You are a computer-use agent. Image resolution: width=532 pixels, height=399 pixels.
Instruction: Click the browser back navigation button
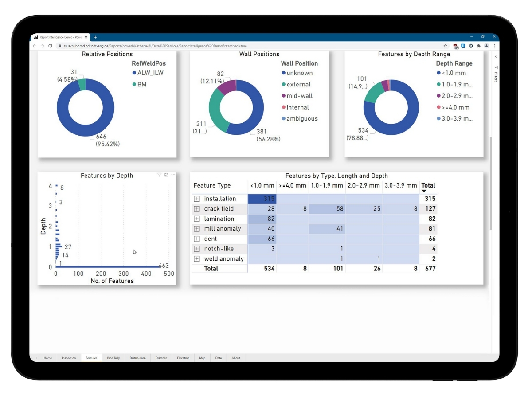pos(35,45)
